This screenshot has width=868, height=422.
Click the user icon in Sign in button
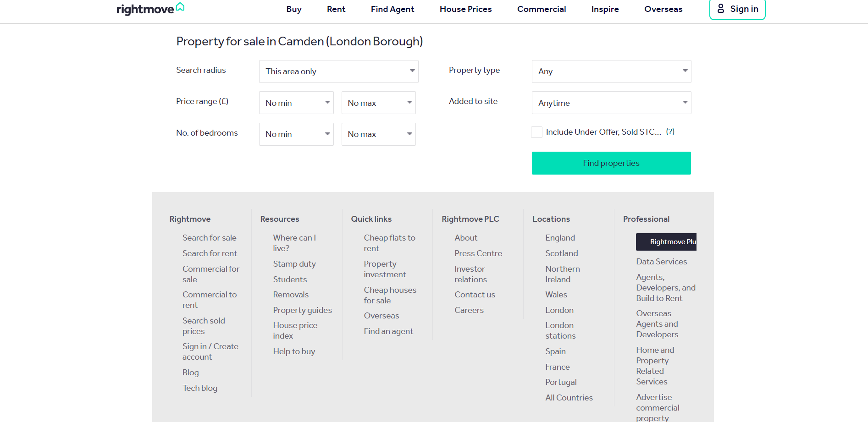[721, 9]
